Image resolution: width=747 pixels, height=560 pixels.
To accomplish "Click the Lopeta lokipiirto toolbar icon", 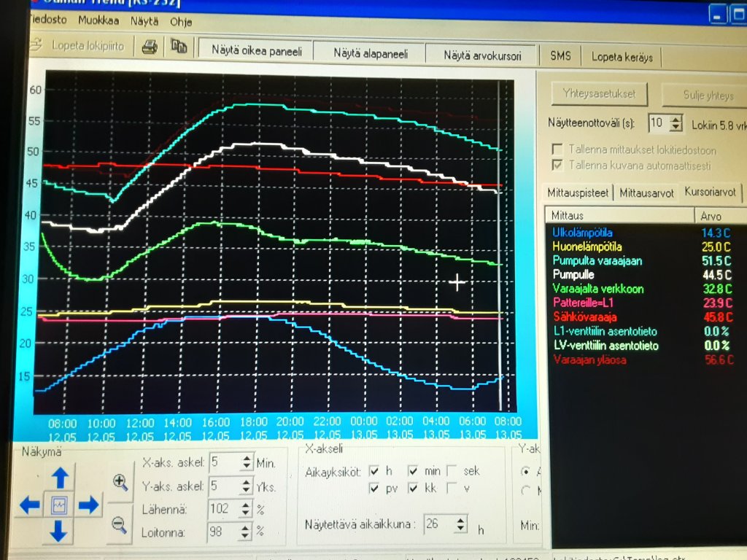I will click(36, 44).
